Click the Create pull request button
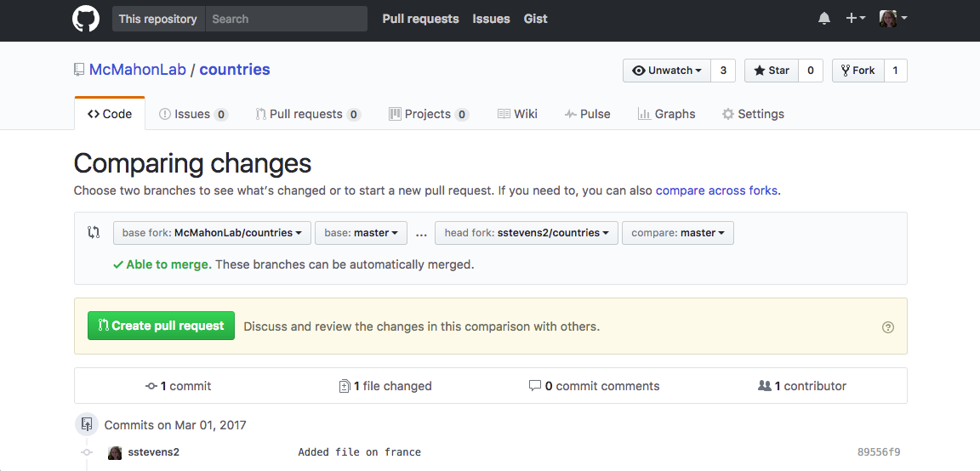Image resolution: width=980 pixels, height=471 pixels. point(161,326)
